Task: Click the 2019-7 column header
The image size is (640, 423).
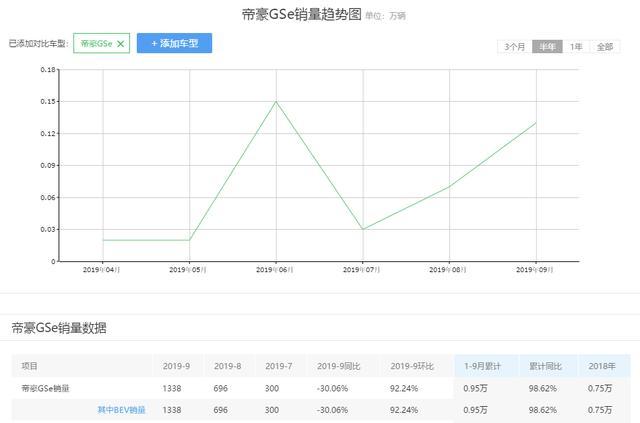Action: (279, 366)
